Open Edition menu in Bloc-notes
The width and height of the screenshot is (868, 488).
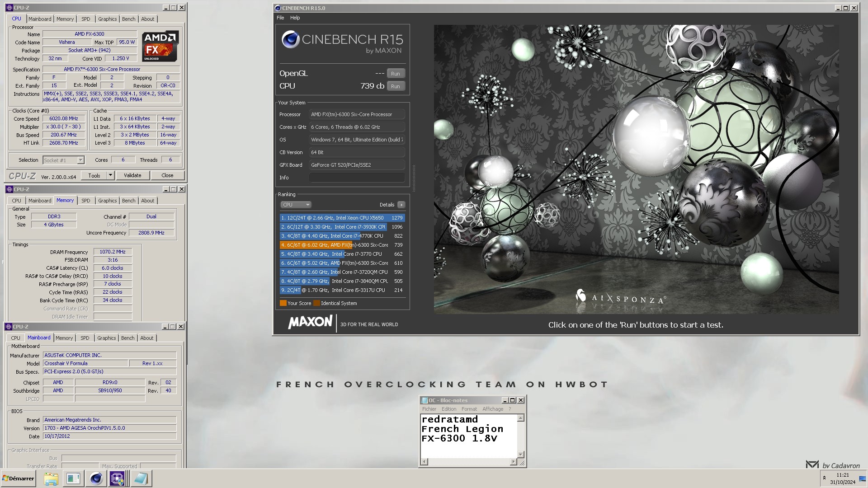pos(449,409)
